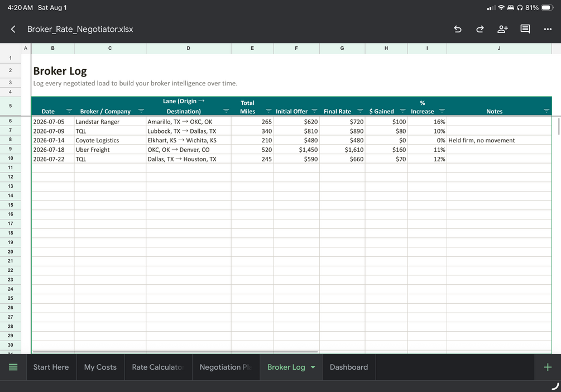The height and width of the screenshot is (392, 561).
Task: Tap the back arrow to exit file
Action: (13, 29)
